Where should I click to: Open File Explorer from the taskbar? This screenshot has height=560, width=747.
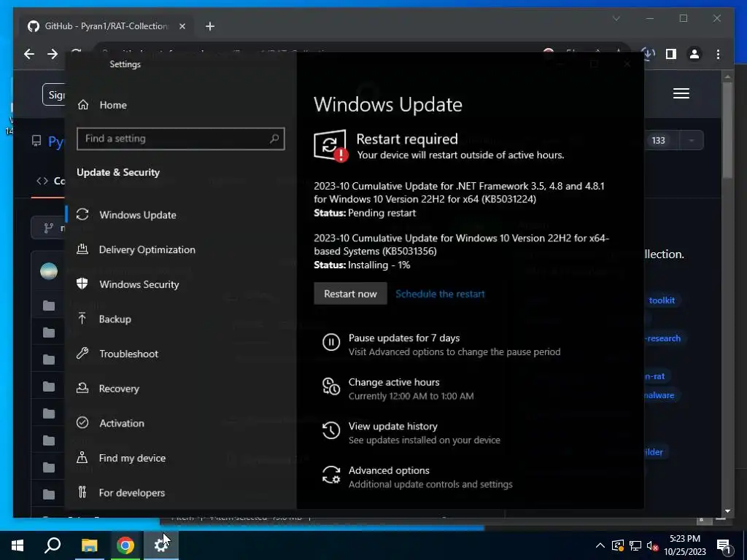pos(89,545)
